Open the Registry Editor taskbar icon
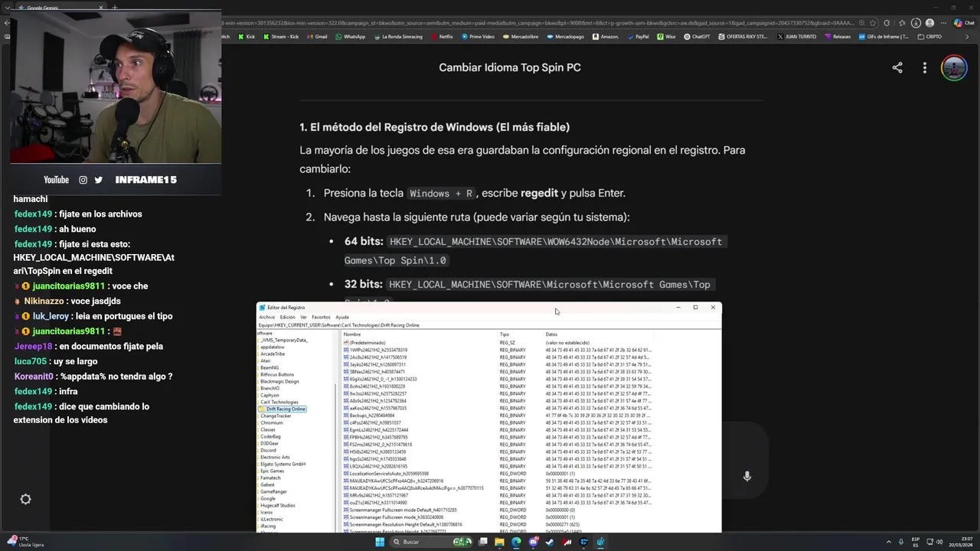This screenshot has width=980, height=551. pos(600,542)
